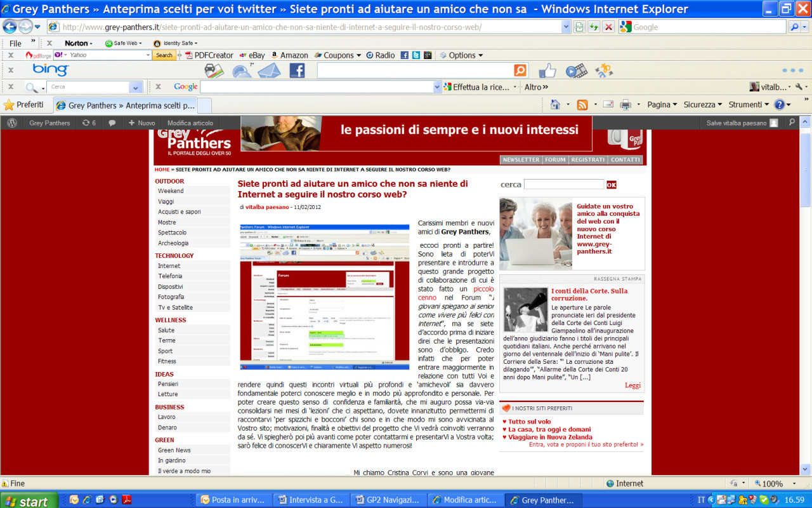Click the orange Bing search button

tap(520, 70)
